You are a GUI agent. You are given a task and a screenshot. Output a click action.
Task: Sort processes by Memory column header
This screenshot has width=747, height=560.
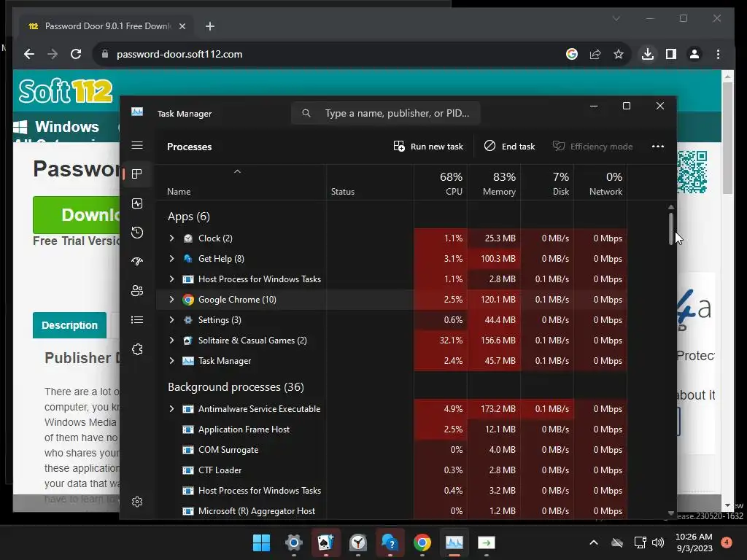coord(494,183)
